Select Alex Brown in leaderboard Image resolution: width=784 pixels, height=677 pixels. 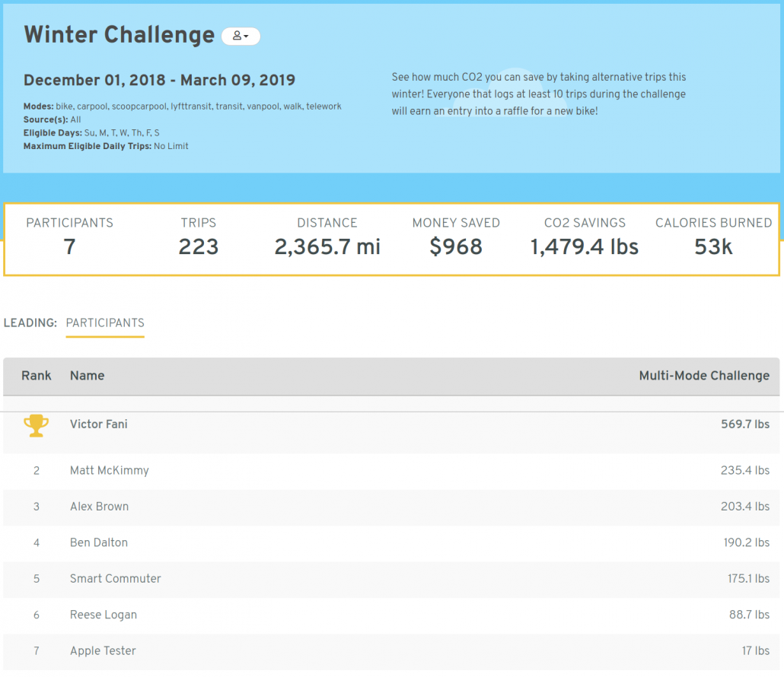tap(99, 507)
